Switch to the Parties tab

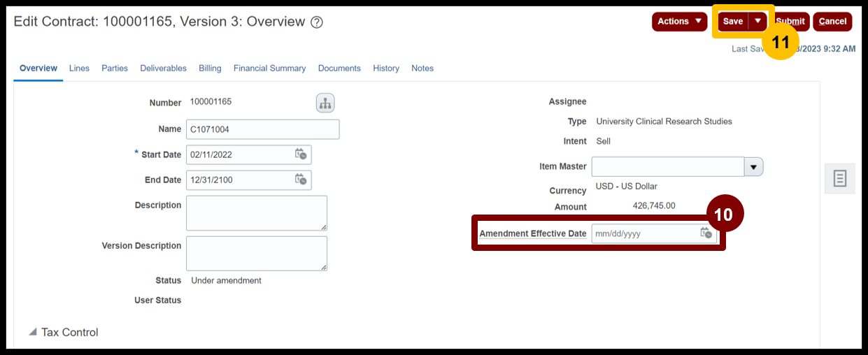click(115, 68)
